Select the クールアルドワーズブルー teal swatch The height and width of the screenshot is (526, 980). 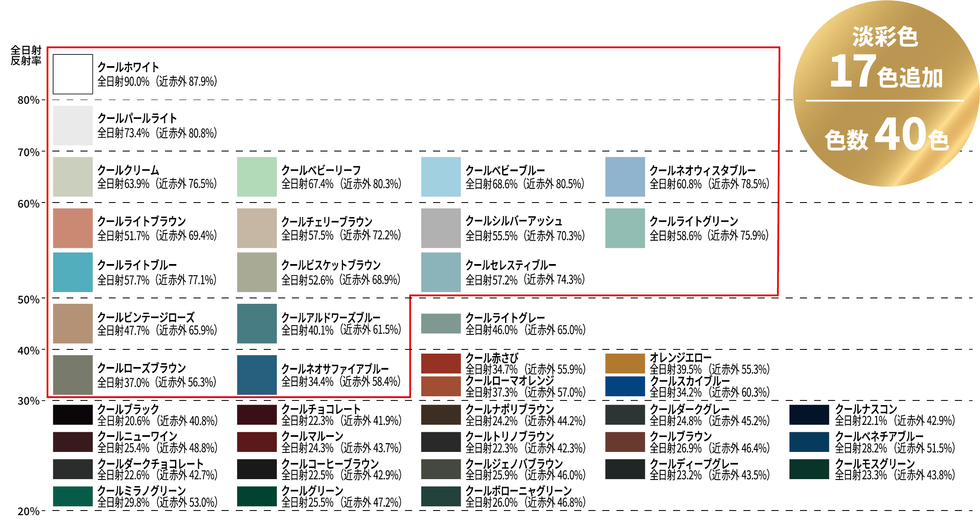tap(257, 323)
